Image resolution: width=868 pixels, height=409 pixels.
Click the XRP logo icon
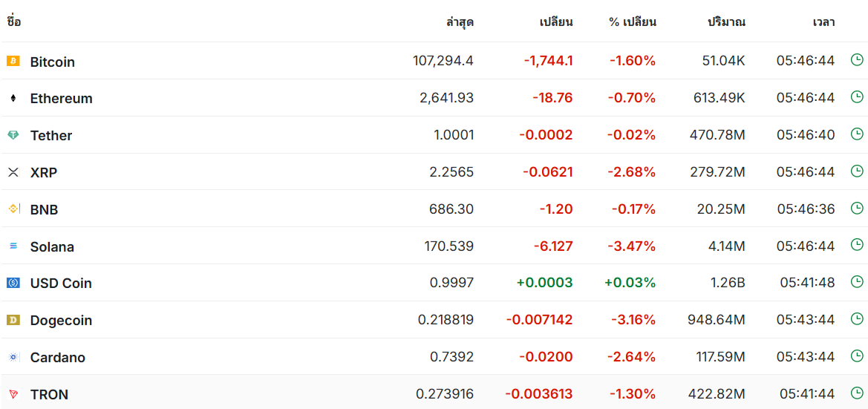tap(13, 172)
